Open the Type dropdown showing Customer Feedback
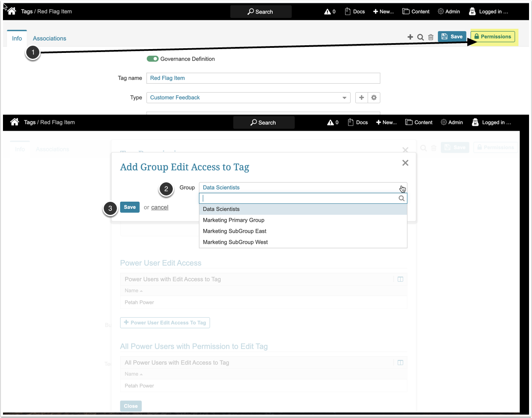This screenshot has height=418, width=532. [x=248, y=98]
